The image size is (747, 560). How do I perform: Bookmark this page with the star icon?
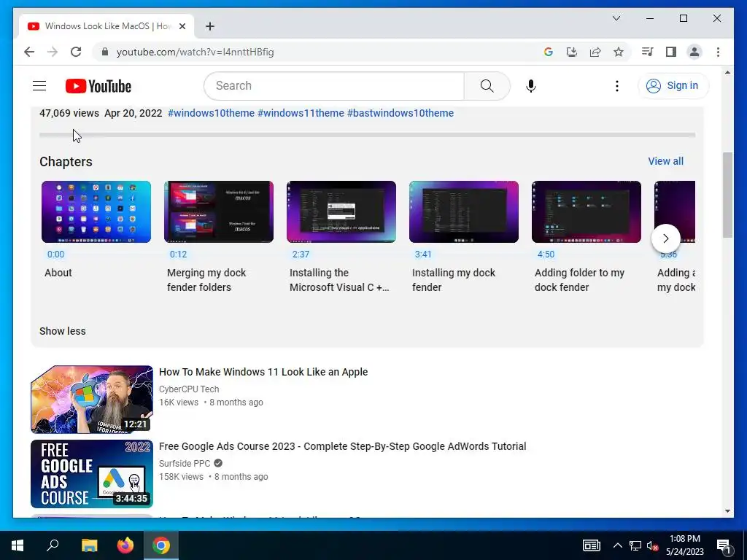[x=619, y=52]
